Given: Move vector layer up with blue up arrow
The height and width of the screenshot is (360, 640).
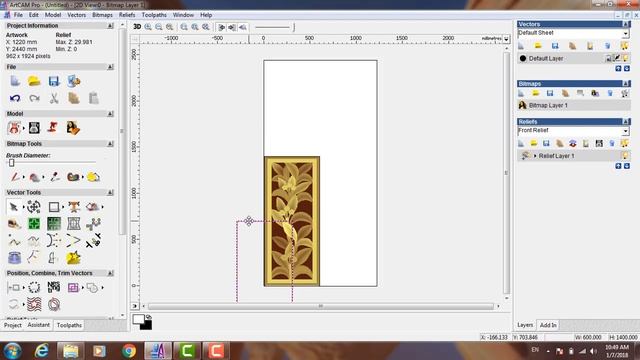Looking at the screenshot, I should (x=618, y=69).
